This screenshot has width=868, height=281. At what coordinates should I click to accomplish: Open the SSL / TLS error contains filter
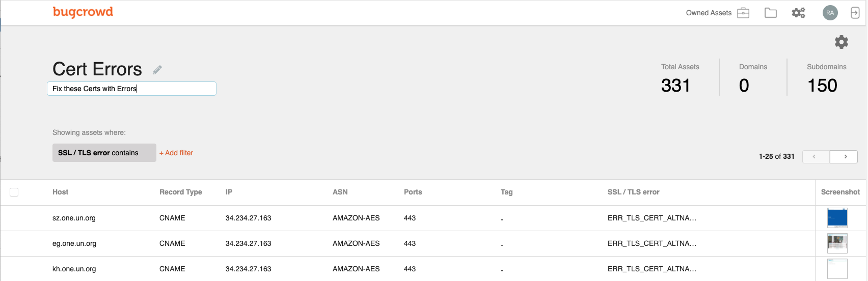click(104, 153)
